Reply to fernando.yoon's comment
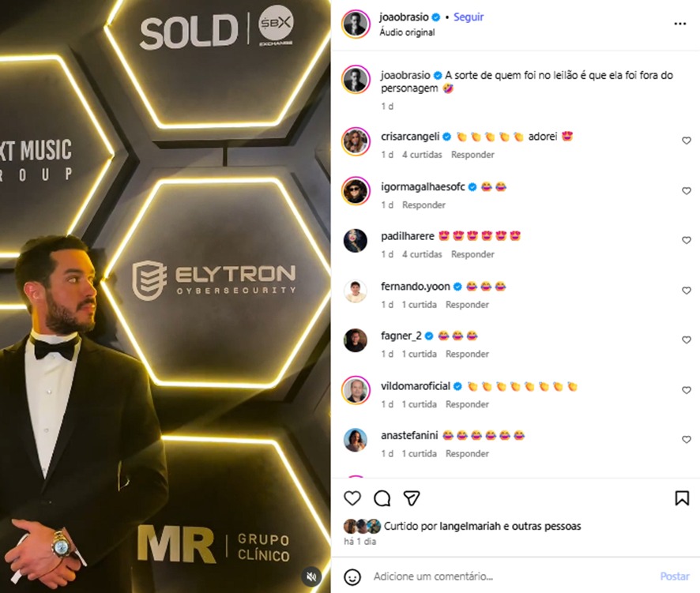 tap(467, 304)
